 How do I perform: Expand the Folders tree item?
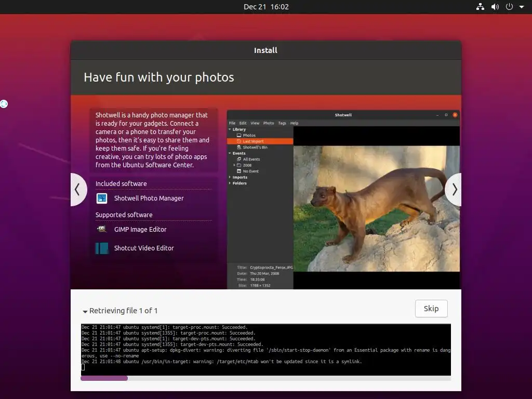230,183
